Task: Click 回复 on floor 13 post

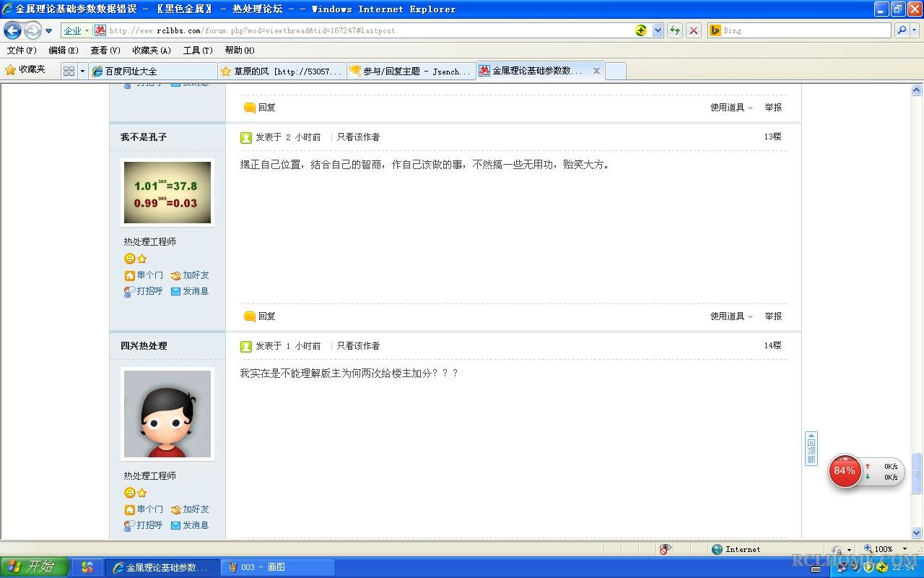Action: 260,316
